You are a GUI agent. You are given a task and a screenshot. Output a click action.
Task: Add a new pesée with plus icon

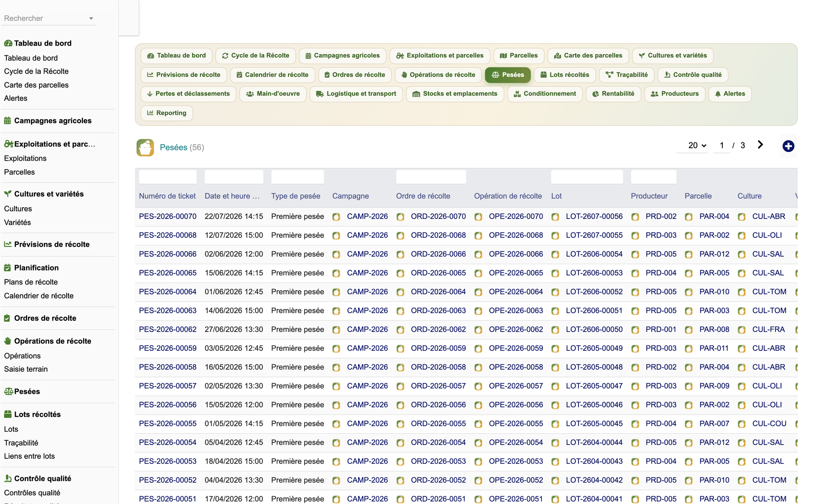[x=788, y=146]
